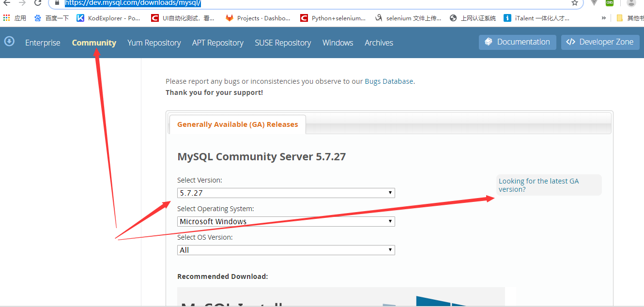Click the padlock site security icon
This screenshot has width=644, height=307.
[57, 2]
